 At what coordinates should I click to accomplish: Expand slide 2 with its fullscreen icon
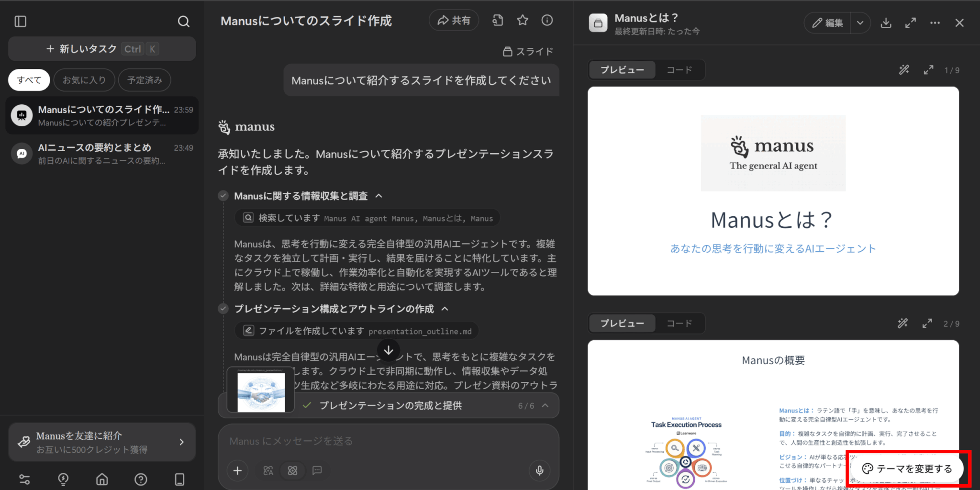coord(927,323)
